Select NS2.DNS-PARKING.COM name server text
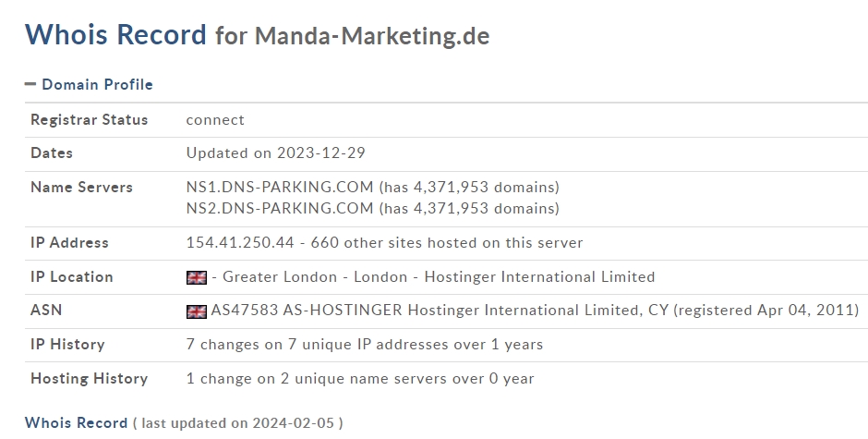Image resolution: width=868 pixels, height=439 pixels. (280, 208)
